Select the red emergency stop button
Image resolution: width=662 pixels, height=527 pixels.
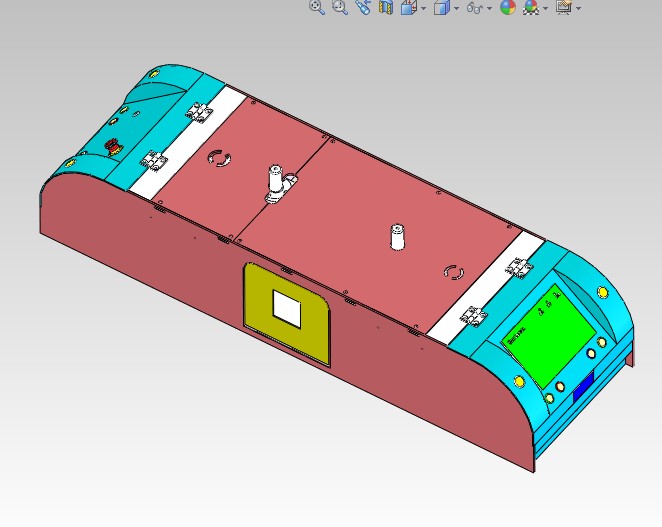(112, 147)
